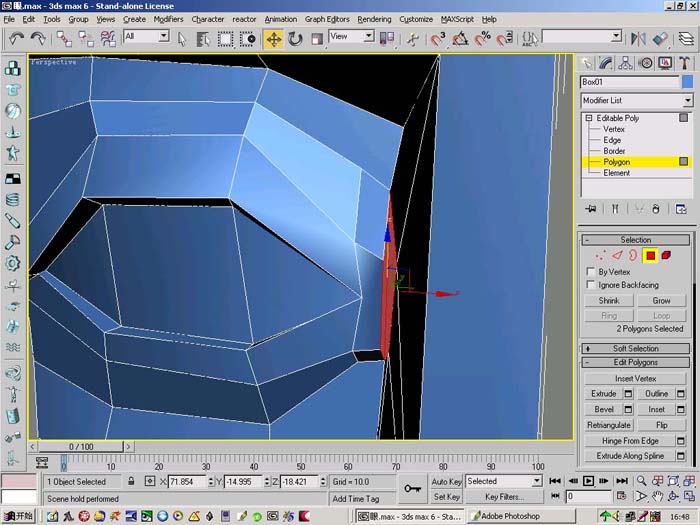The image size is (700, 525).
Task: Activate Bind to Space Warp tool
Action: [x=108, y=39]
